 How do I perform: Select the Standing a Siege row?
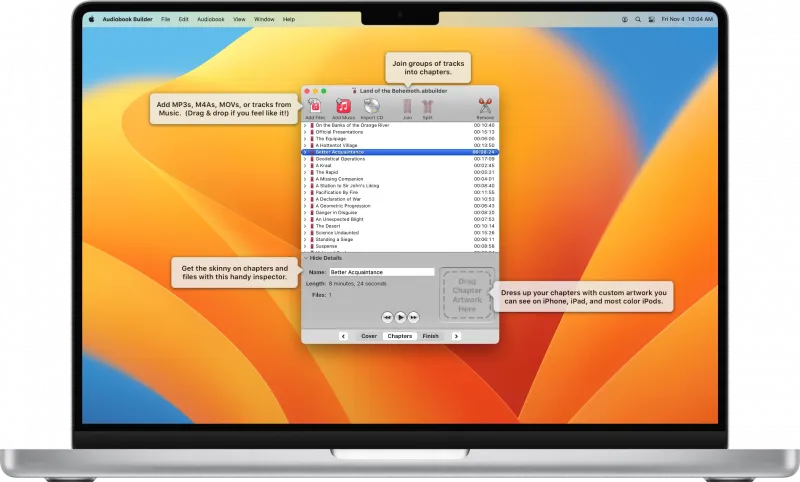tap(400, 239)
